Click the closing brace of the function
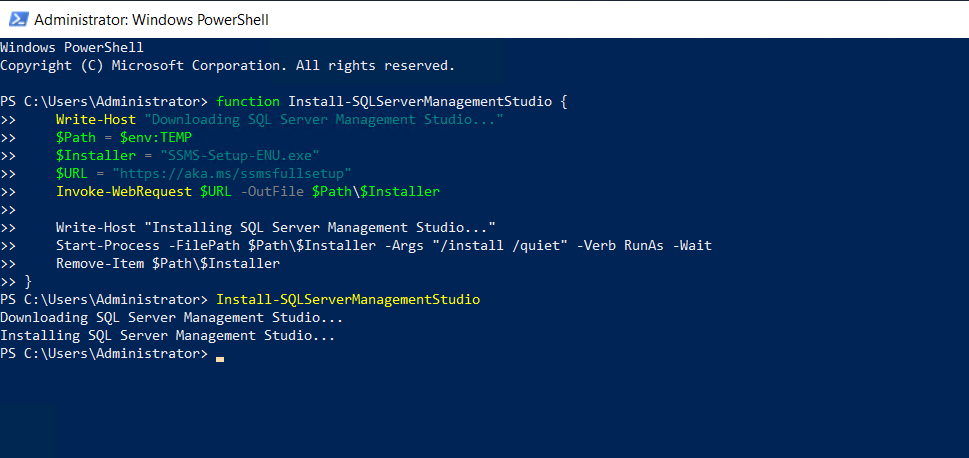This screenshot has width=969, height=458. (x=28, y=282)
